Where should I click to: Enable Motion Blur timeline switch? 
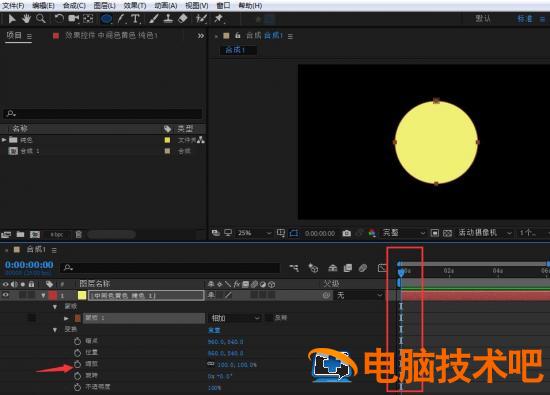tap(363, 268)
